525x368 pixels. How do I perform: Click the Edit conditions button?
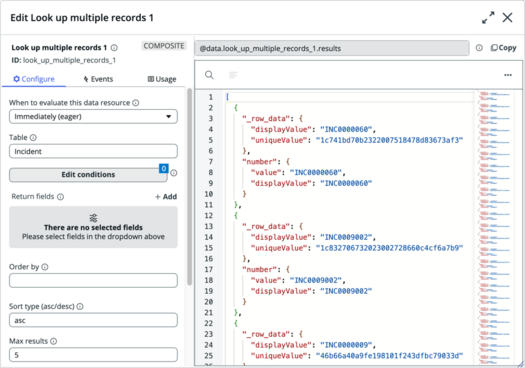pyautogui.click(x=88, y=175)
